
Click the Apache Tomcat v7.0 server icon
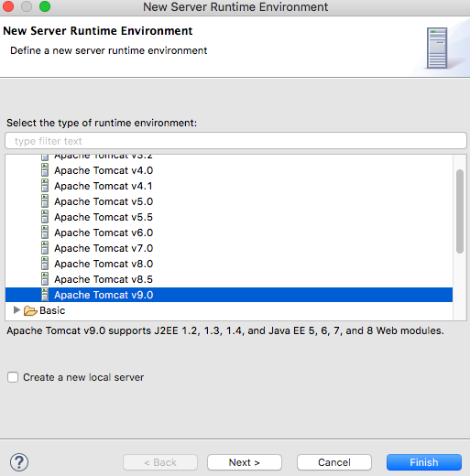tap(45, 248)
